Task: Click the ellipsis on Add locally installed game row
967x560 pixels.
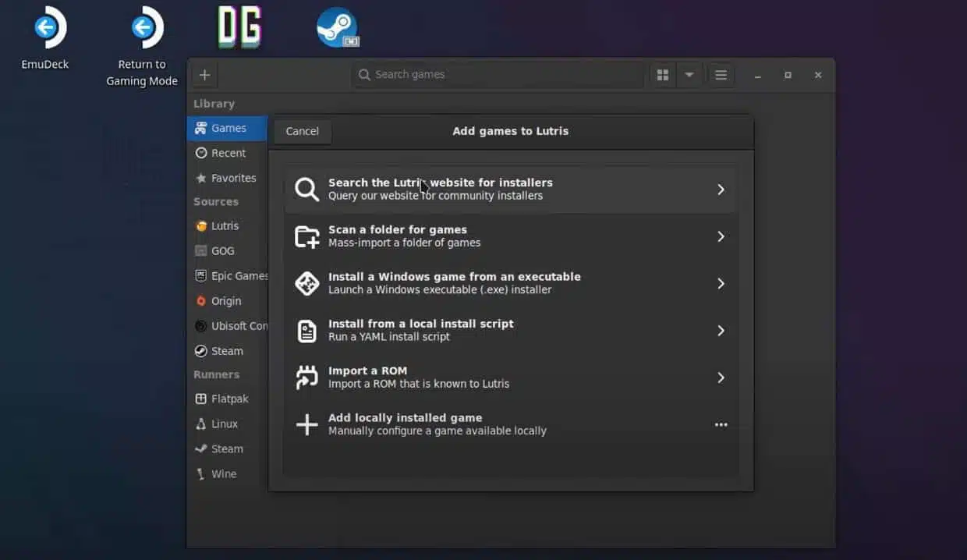Action: coord(721,425)
